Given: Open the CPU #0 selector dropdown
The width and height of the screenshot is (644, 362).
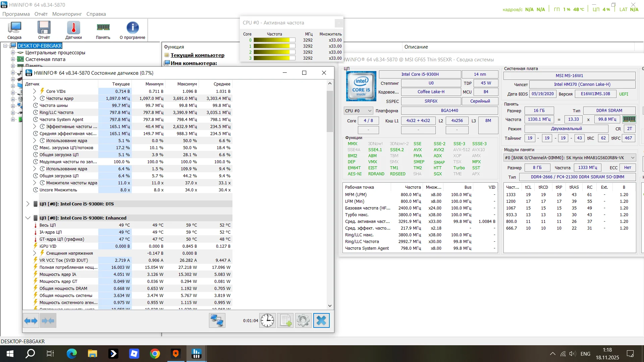Looking at the screenshot, I should pyautogui.click(x=359, y=111).
